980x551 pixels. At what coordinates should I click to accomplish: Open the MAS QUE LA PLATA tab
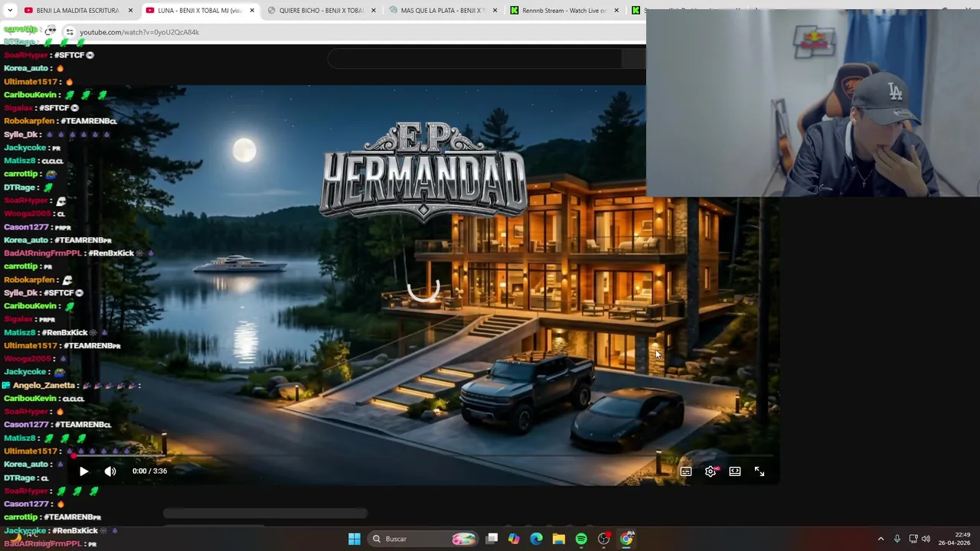442,11
